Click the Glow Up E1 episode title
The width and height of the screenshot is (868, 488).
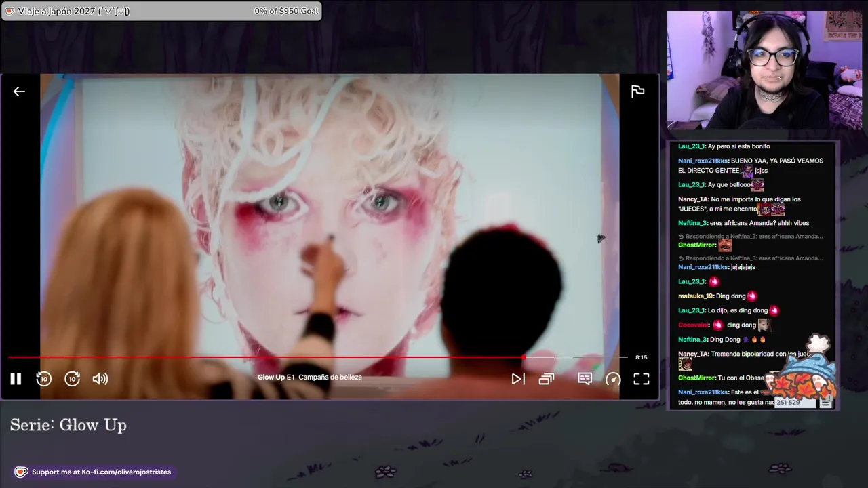point(309,377)
